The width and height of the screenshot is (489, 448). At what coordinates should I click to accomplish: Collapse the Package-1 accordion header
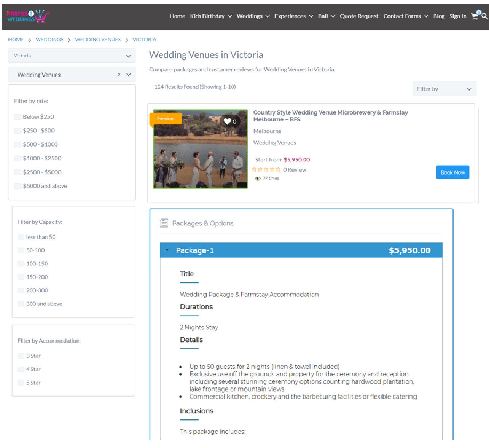(x=301, y=250)
